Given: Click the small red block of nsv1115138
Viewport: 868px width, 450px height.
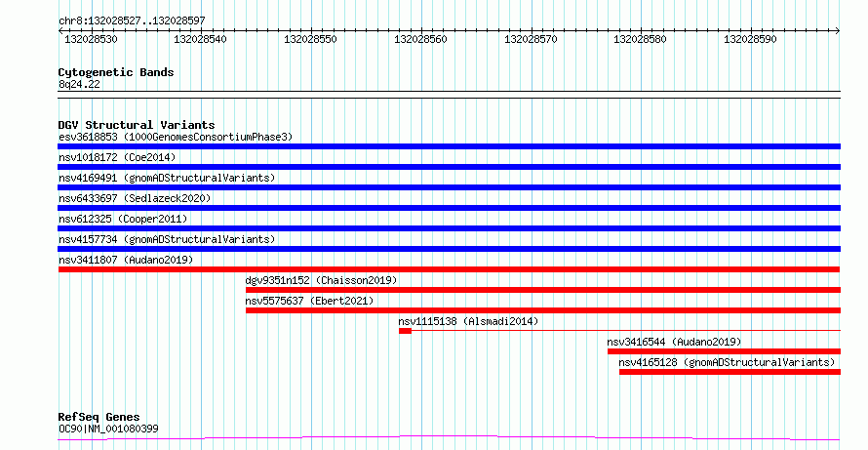Looking at the screenshot, I should pyautogui.click(x=405, y=331).
